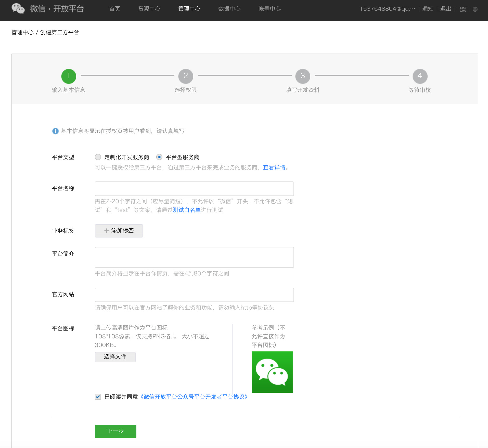This screenshot has width=488, height=448.
Task: Click 创建第三方平台 breadcrumb text
Action: coord(59,32)
